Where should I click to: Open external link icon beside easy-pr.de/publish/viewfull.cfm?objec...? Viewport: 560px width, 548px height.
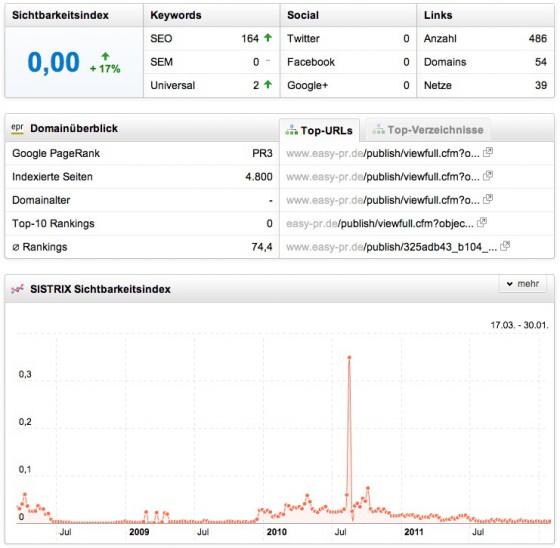pyautogui.click(x=482, y=223)
